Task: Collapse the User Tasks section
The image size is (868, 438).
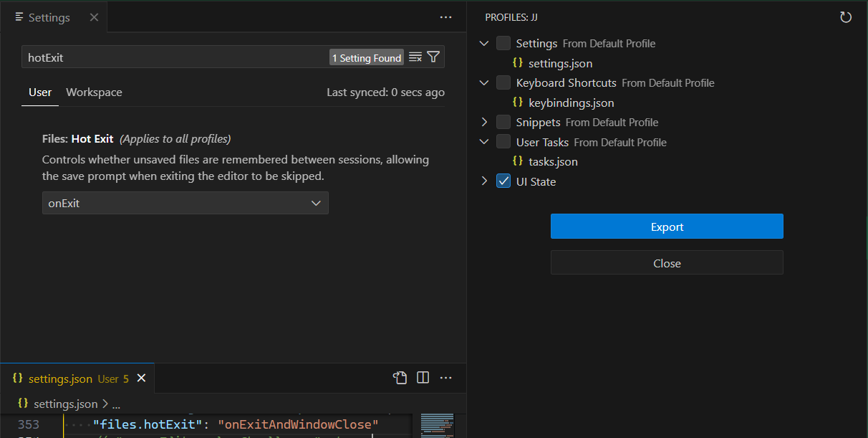Action: click(x=484, y=141)
